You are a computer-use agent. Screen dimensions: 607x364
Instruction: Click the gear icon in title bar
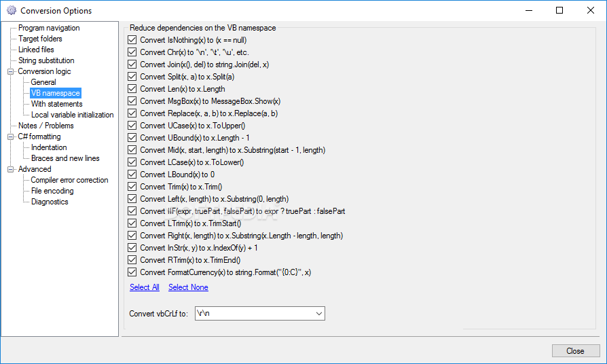[x=12, y=10]
